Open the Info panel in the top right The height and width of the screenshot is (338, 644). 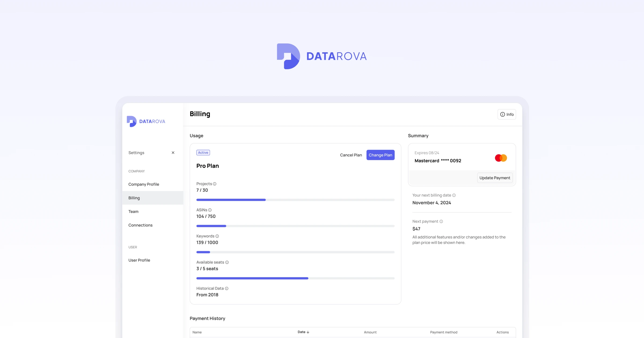tap(507, 114)
